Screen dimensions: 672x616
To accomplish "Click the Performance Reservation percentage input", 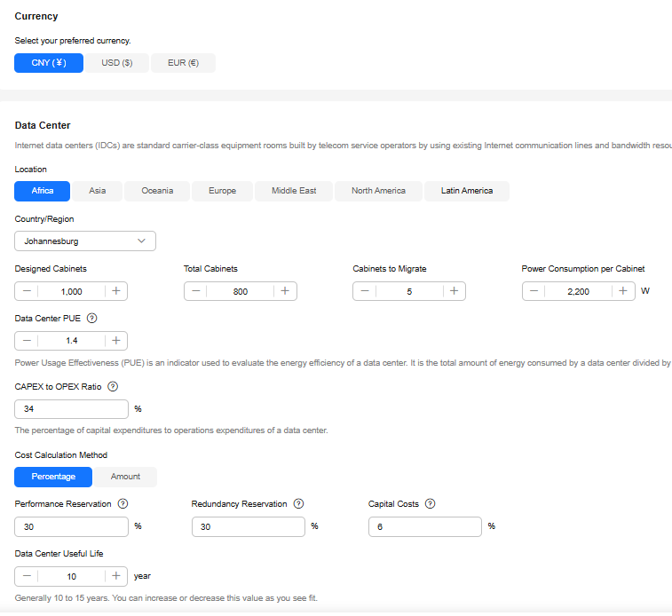I will (x=72, y=527).
